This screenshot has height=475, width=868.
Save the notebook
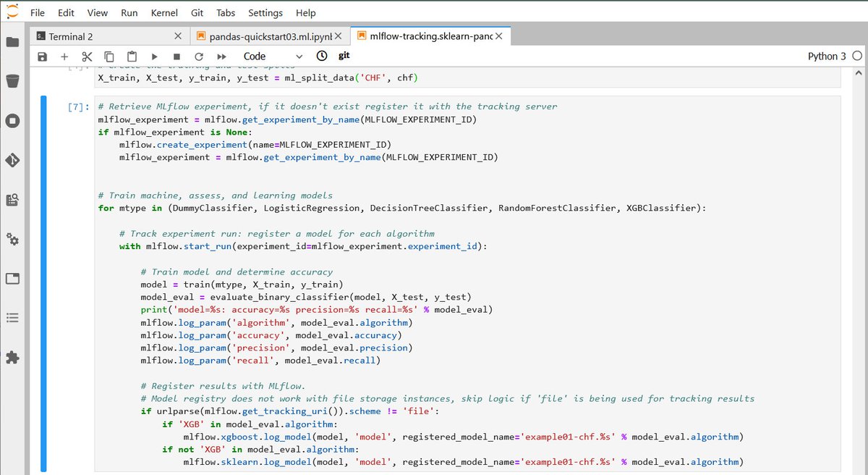click(x=42, y=56)
